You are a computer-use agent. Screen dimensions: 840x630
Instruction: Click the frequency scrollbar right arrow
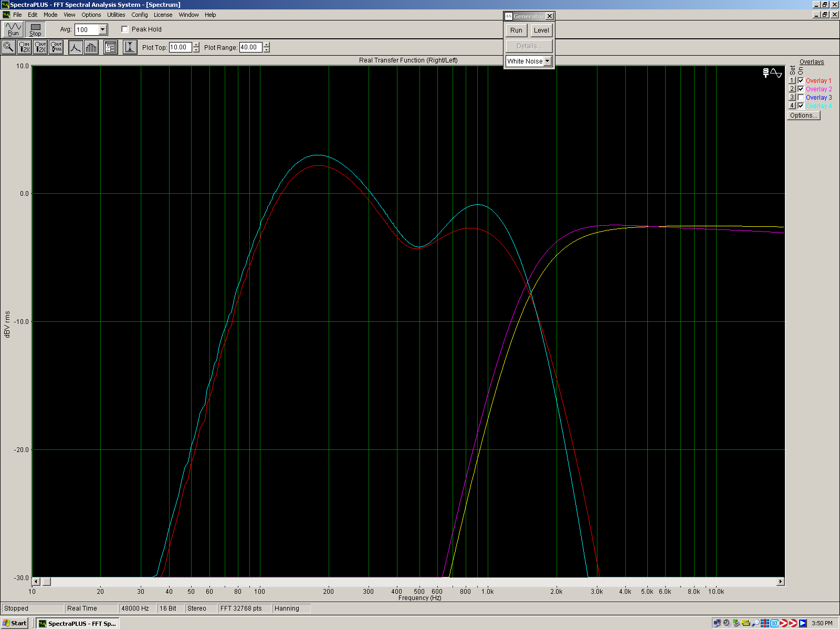pyautogui.click(x=780, y=581)
